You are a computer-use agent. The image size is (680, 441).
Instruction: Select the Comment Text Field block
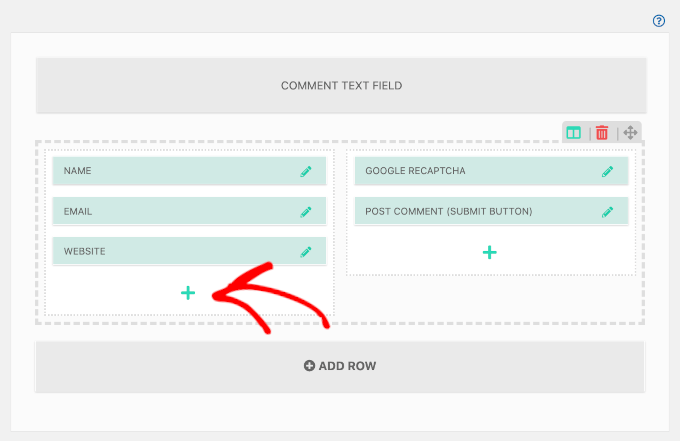(341, 86)
